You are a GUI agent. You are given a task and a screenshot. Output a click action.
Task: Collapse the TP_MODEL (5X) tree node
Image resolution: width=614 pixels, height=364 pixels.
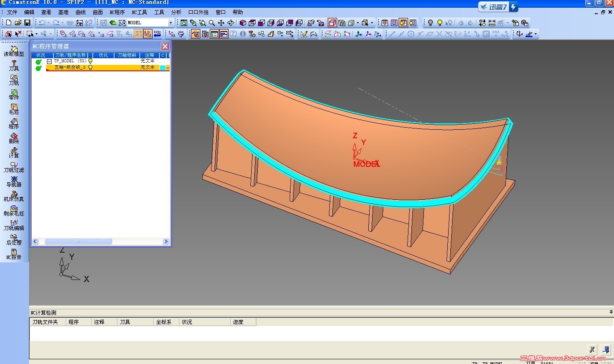click(49, 61)
